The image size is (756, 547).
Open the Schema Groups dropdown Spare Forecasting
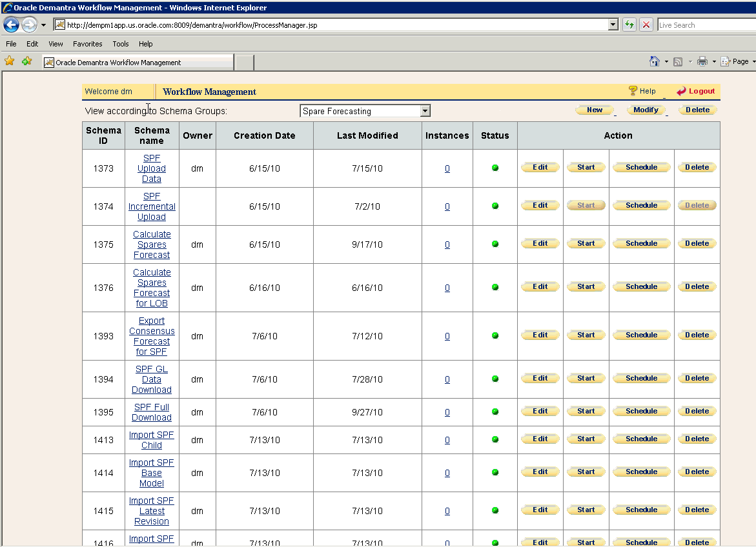(x=365, y=111)
